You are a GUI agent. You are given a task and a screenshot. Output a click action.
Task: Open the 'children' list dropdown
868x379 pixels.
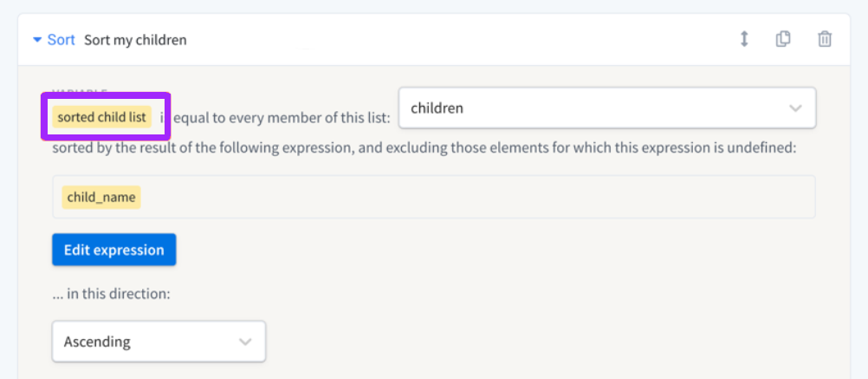(x=589, y=108)
